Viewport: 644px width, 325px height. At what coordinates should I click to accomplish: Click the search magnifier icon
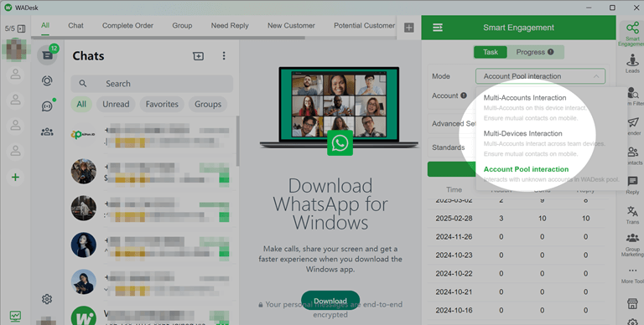(82, 84)
